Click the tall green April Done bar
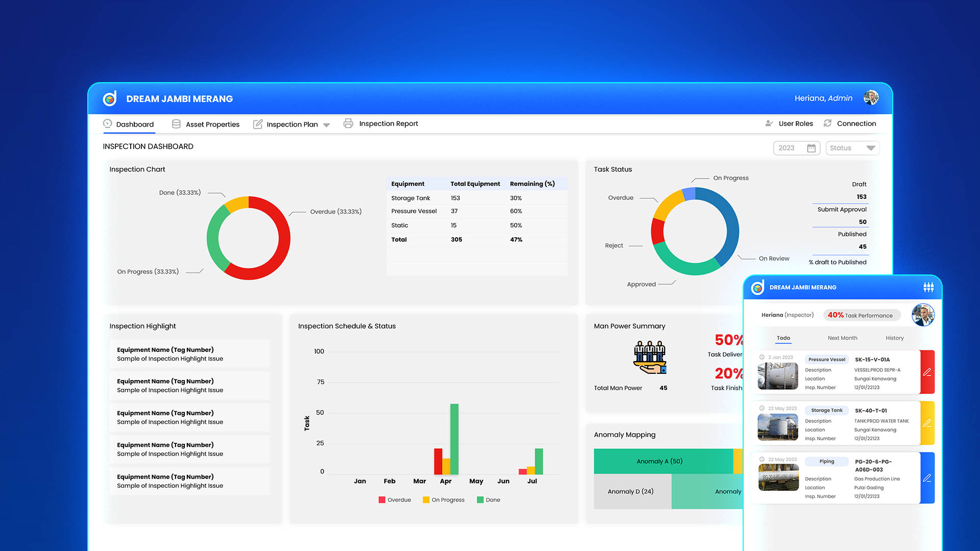This screenshot has width=980, height=551. 454,439
